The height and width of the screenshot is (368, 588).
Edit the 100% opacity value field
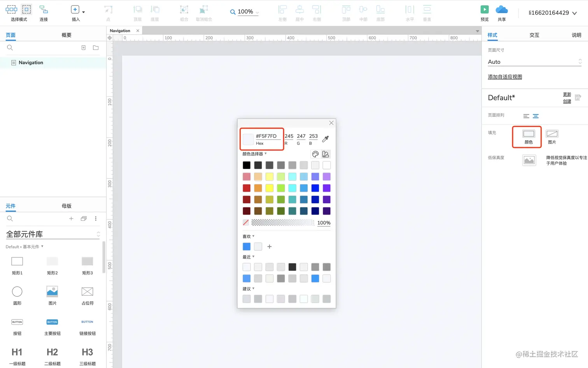(x=324, y=223)
